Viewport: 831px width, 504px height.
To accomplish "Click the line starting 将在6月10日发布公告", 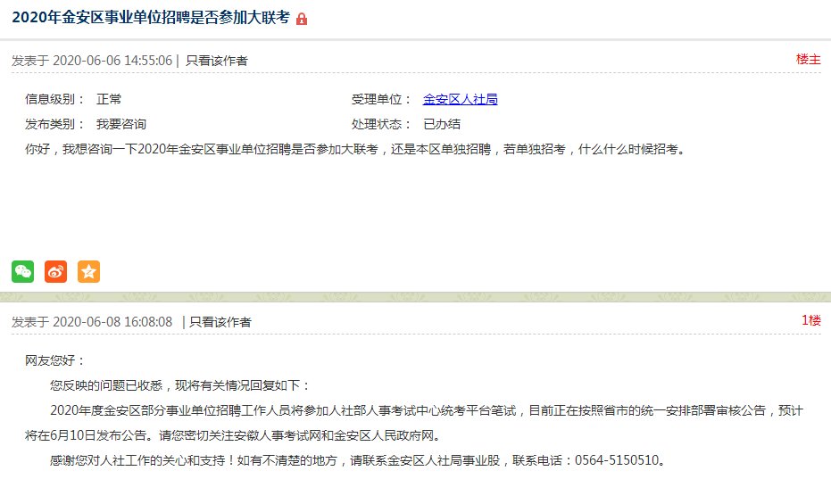I will 233,435.
